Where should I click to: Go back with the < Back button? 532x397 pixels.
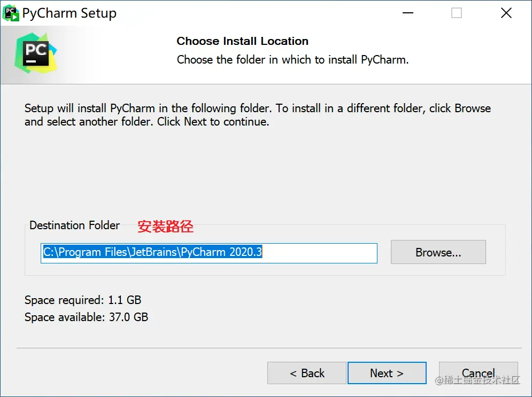click(307, 373)
